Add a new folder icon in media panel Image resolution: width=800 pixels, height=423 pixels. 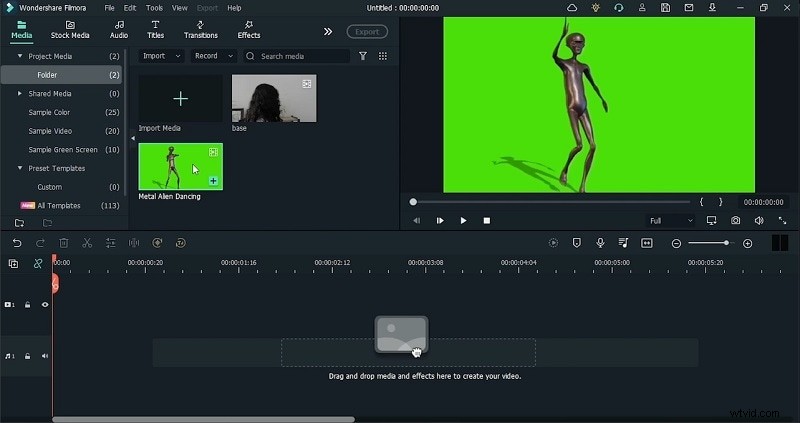point(19,223)
